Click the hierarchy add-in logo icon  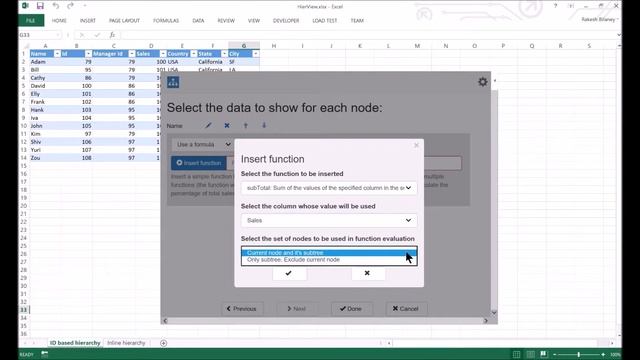tap(173, 82)
